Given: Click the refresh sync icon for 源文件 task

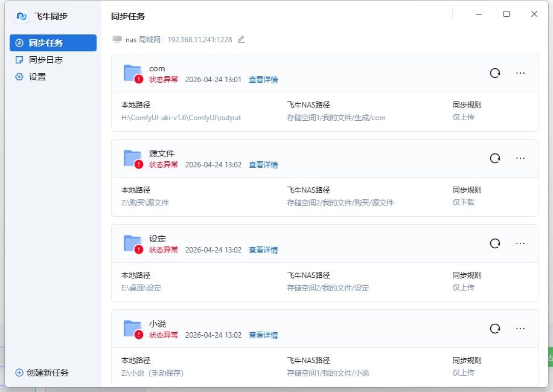Looking at the screenshot, I should tap(495, 158).
